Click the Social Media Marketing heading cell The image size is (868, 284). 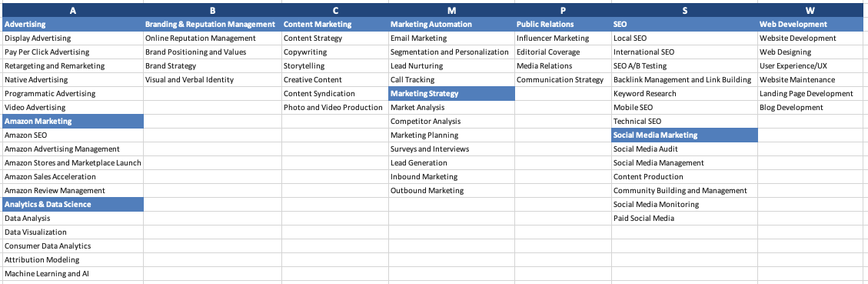click(x=684, y=135)
